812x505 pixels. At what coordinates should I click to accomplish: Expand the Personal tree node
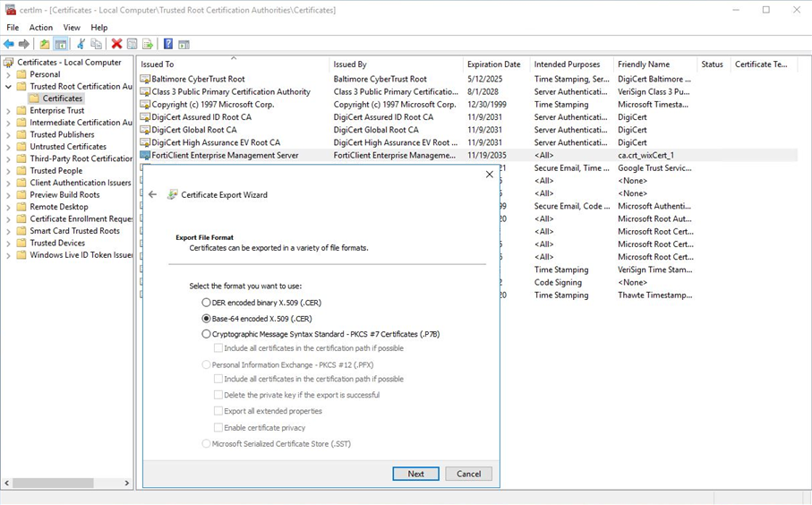coord(8,74)
